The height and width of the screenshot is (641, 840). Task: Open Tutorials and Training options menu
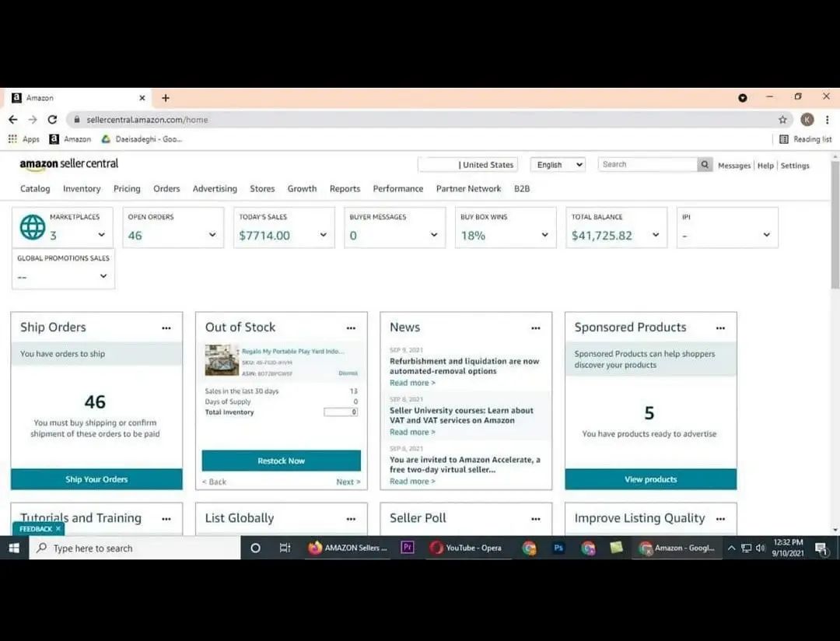click(x=166, y=519)
